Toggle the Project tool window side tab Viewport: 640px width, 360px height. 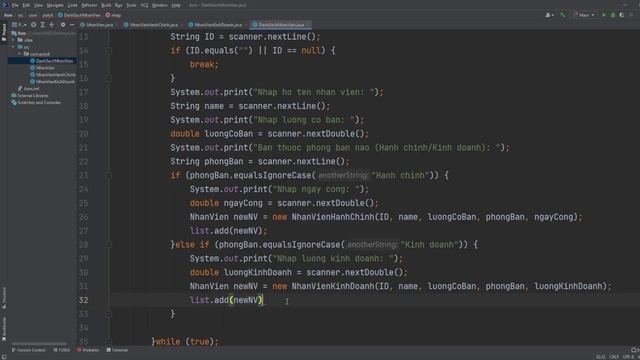pos(4,32)
